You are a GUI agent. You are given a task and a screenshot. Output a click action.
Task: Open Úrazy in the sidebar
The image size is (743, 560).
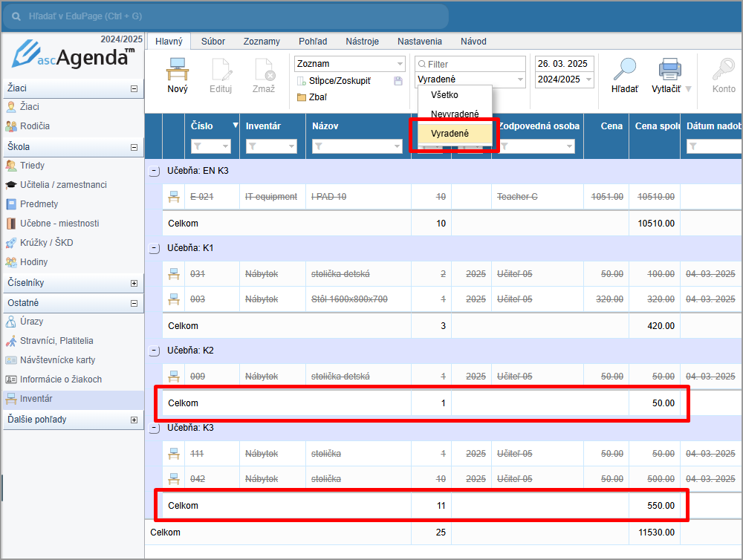coord(31,322)
